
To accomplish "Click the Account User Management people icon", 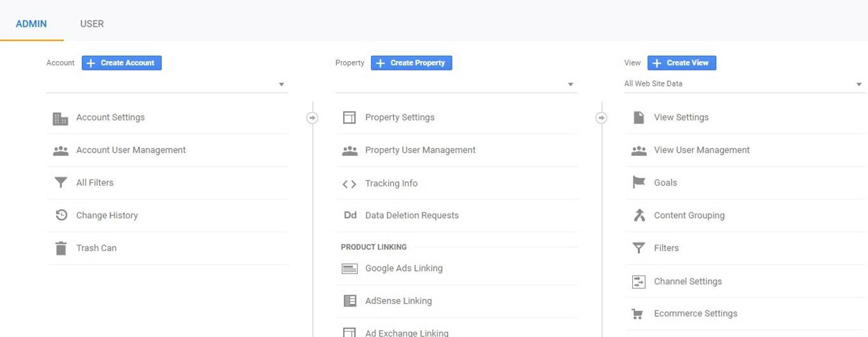I will pos(60,151).
